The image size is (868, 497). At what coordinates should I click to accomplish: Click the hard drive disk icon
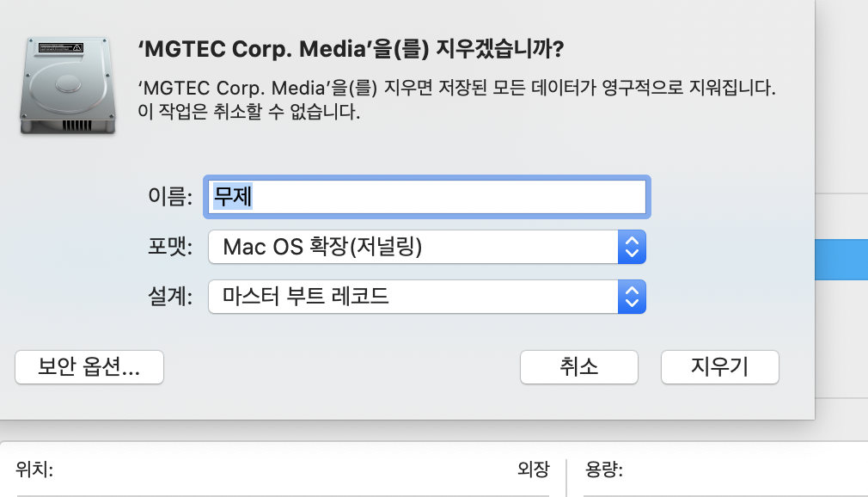click(68, 85)
